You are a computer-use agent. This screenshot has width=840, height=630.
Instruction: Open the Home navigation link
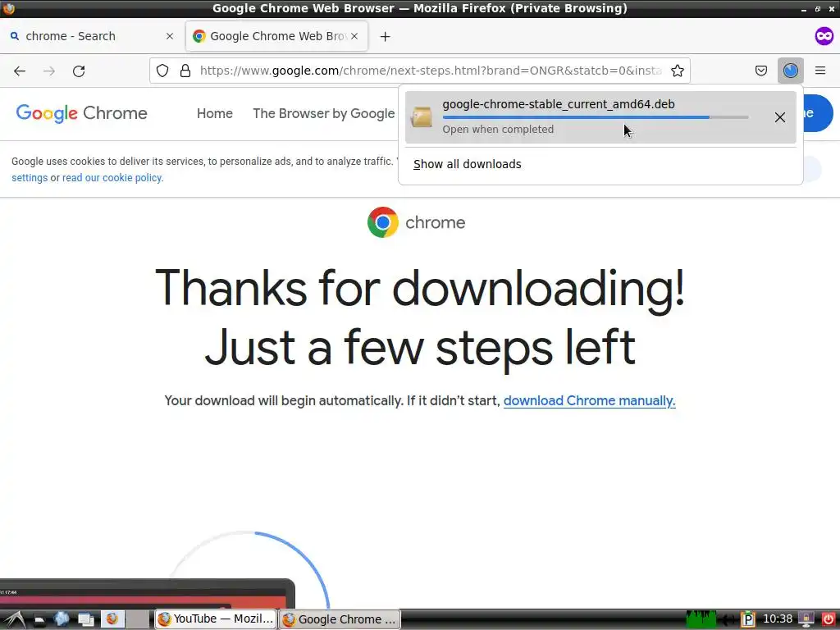pos(215,113)
